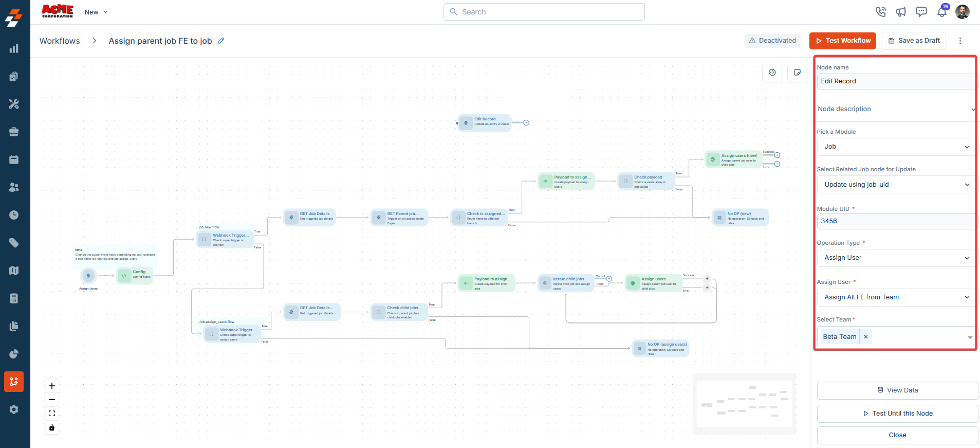Image resolution: width=980 pixels, height=448 pixels.
Task: Open the calendar sidebar icon
Action: tap(14, 159)
